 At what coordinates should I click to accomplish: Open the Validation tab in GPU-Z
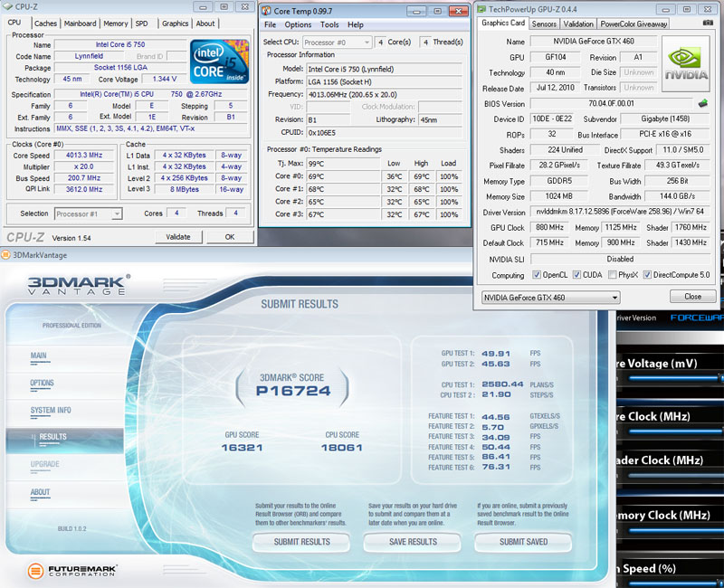click(x=578, y=24)
